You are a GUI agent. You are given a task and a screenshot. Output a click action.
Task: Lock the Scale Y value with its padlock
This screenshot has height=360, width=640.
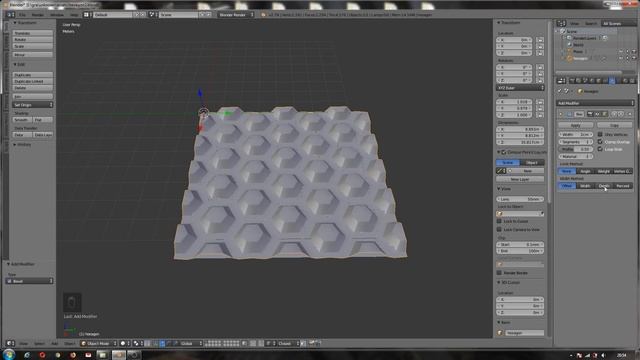tap(540, 108)
